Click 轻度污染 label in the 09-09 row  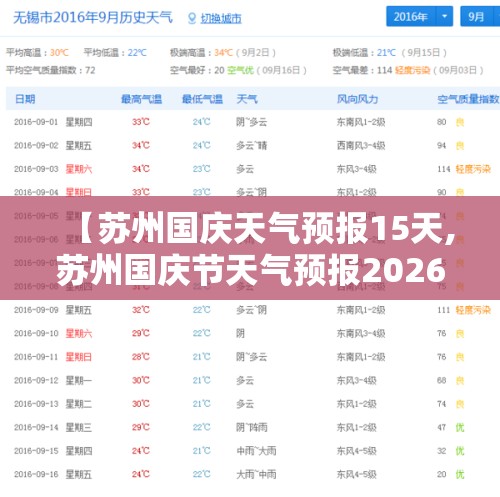pyautogui.click(x=473, y=310)
